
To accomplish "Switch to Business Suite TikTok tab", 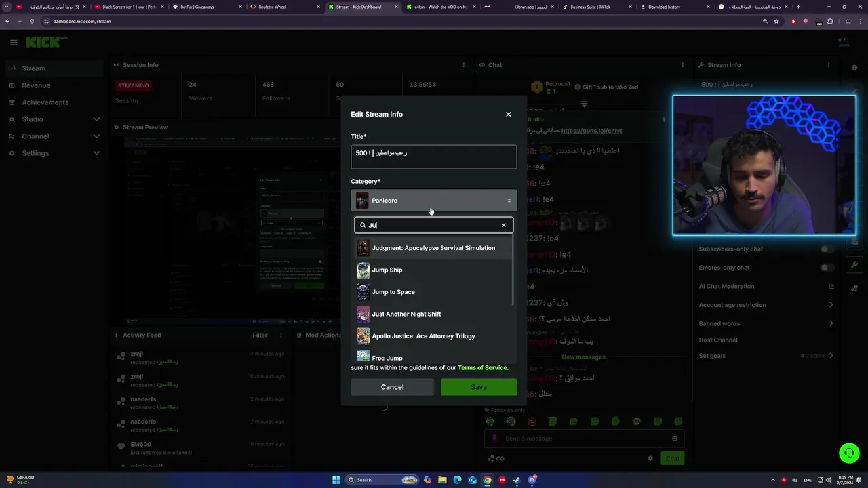I will click(595, 7).
